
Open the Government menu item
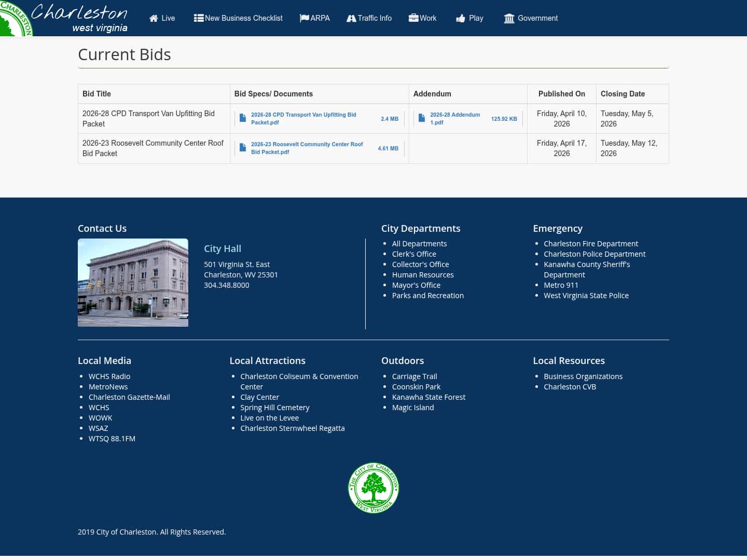pos(537,18)
